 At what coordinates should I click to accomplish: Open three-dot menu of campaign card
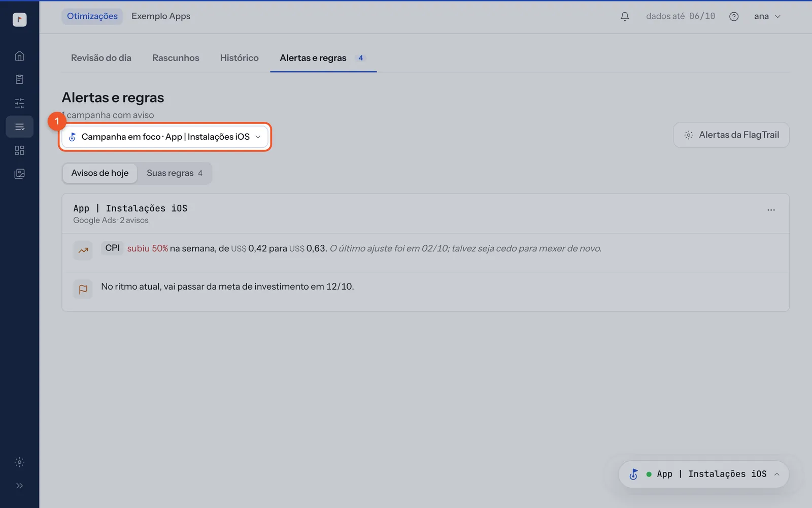(771, 210)
